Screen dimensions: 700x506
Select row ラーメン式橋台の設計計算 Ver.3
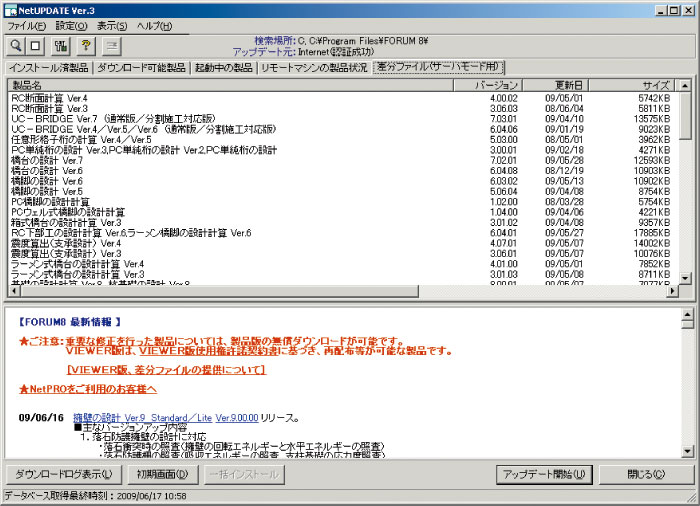(342, 274)
